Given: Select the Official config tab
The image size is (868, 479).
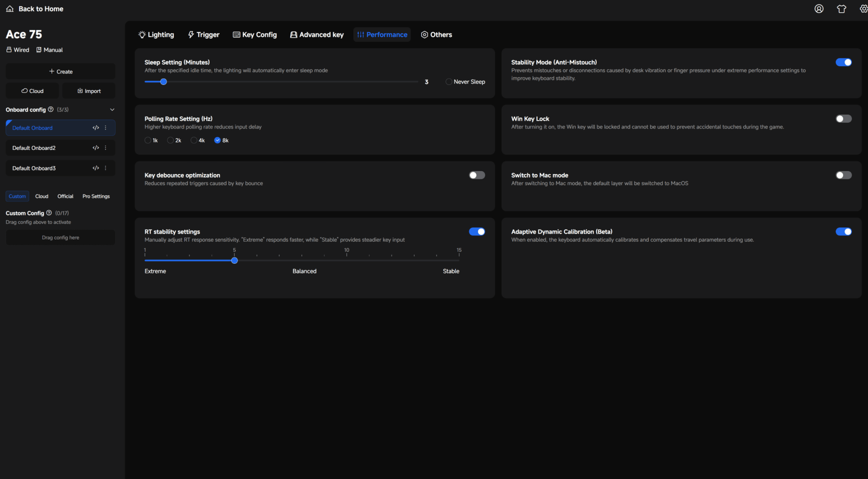Looking at the screenshot, I should point(65,196).
